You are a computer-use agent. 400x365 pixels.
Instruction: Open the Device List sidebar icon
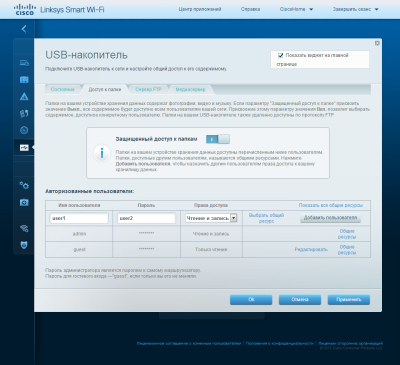coord(24,63)
